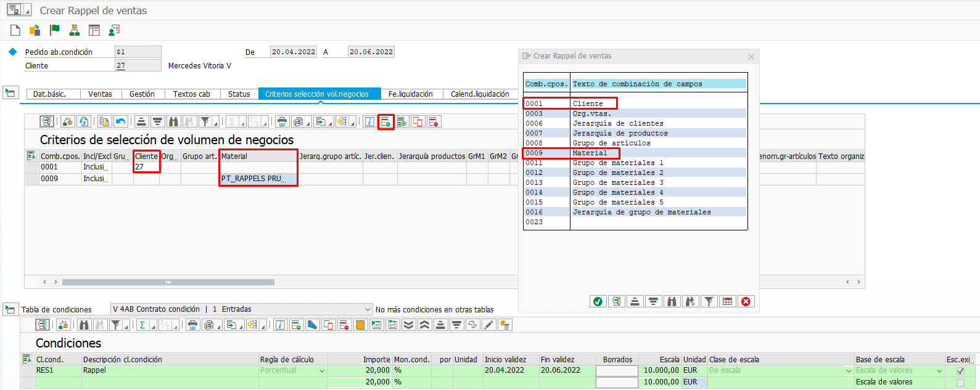Confirm the popup with the green checkmark icon

598,301
